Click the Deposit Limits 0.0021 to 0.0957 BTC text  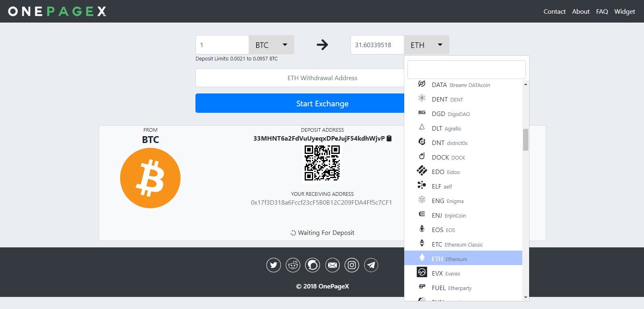click(x=237, y=59)
